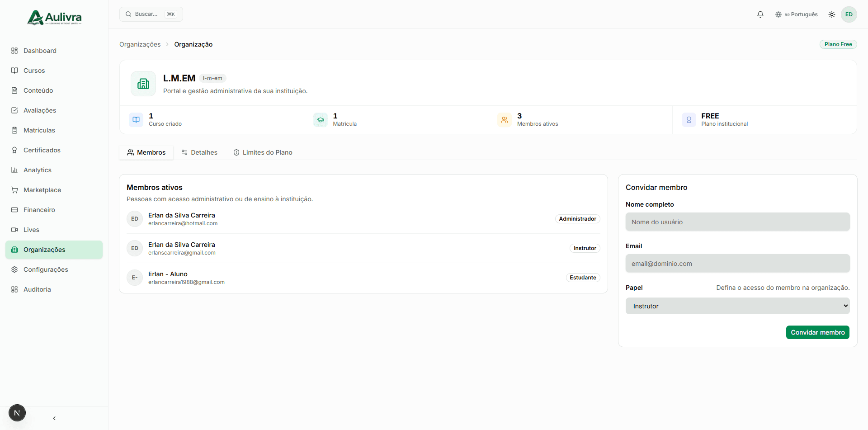Click the Membros ativos people icon
The image size is (868, 430).
505,120
